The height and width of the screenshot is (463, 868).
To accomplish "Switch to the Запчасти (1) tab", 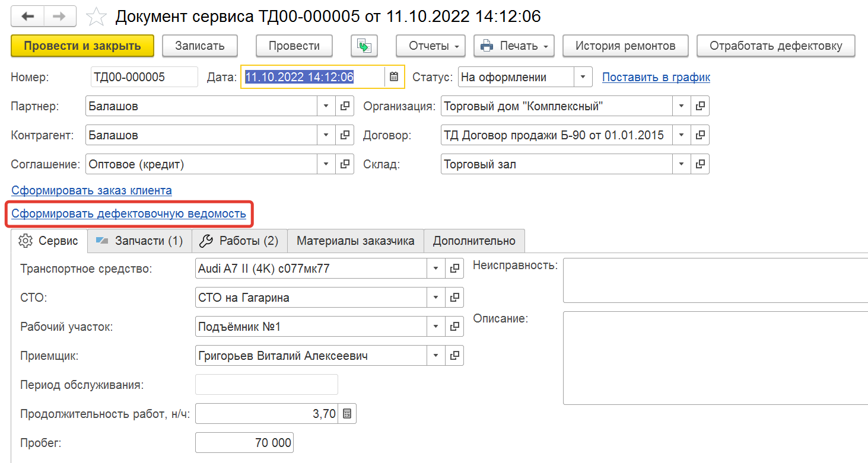I will [x=140, y=241].
